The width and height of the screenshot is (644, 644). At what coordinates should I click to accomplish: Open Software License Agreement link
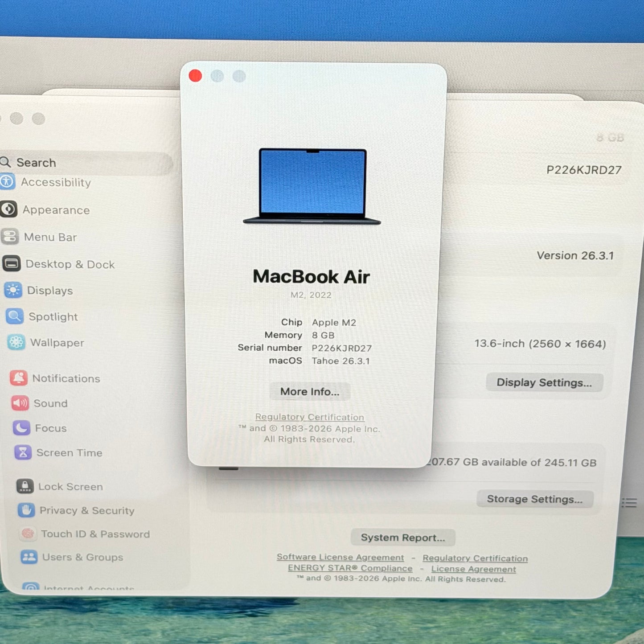[x=340, y=557]
